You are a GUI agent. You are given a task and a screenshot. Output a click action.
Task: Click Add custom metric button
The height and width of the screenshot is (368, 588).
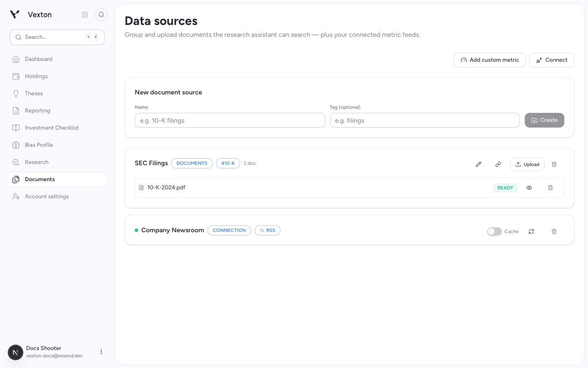(x=490, y=60)
